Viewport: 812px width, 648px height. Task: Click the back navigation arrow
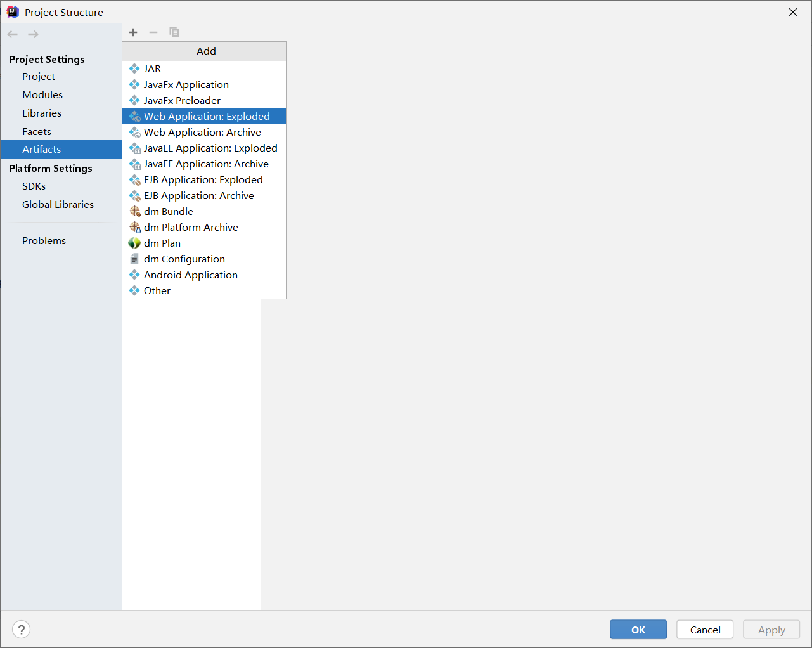13,34
